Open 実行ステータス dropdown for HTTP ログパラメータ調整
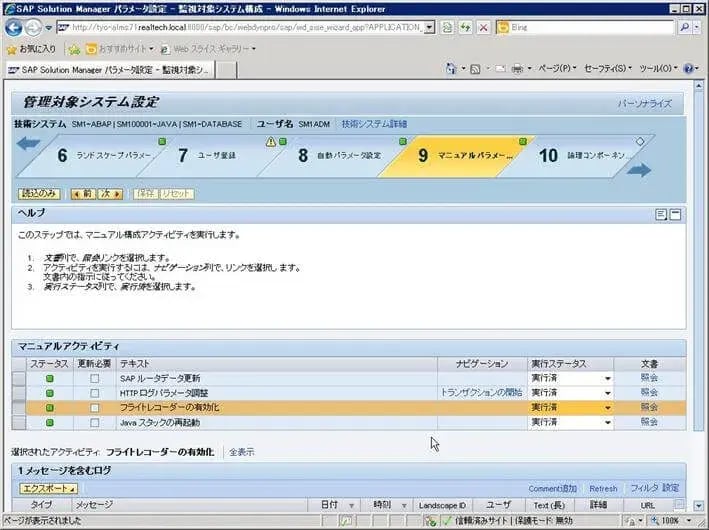 [607, 393]
